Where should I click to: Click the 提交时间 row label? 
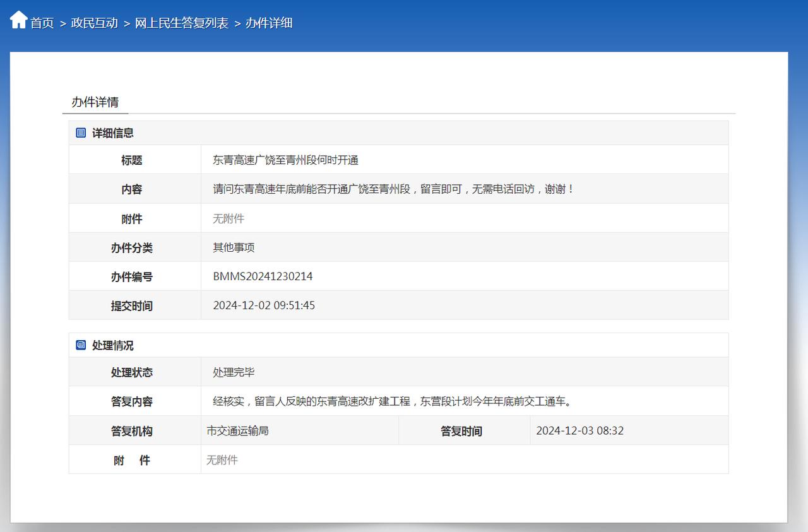click(x=132, y=306)
